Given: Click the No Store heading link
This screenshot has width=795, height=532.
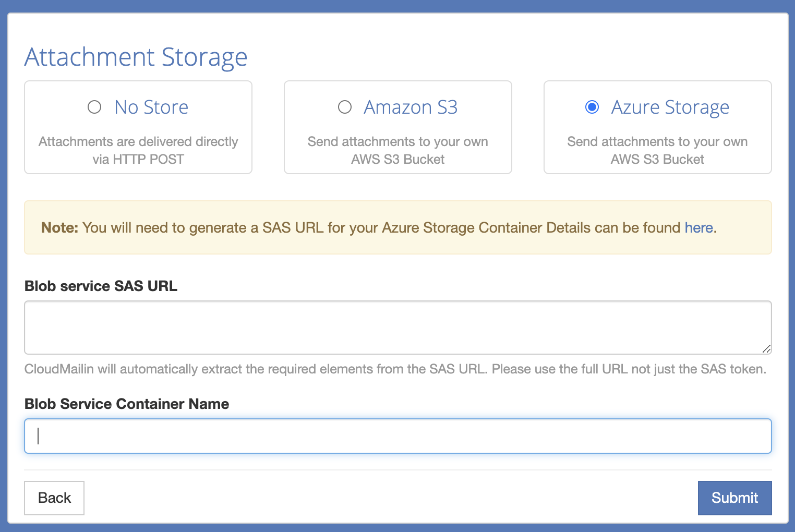Looking at the screenshot, I should tap(151, 107).
